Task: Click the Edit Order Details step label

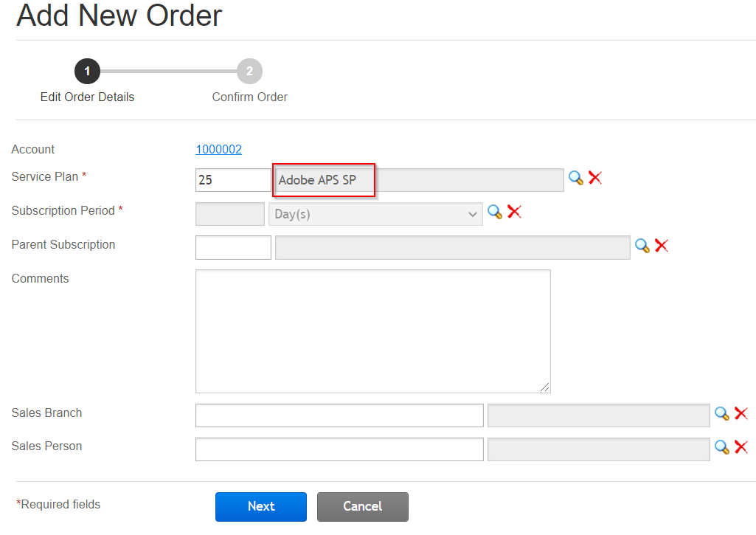Action: pyautogui.click(x=87, y=97)
